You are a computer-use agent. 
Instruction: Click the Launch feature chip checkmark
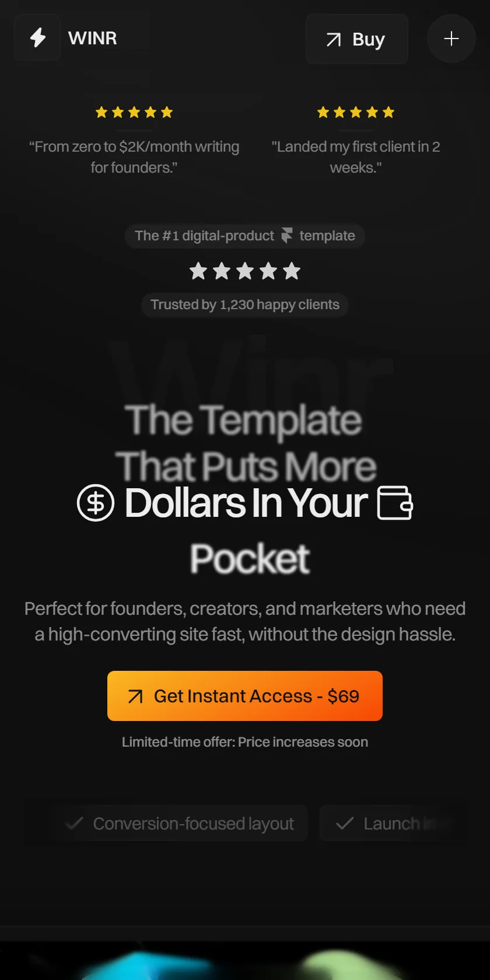coord(345,823)
